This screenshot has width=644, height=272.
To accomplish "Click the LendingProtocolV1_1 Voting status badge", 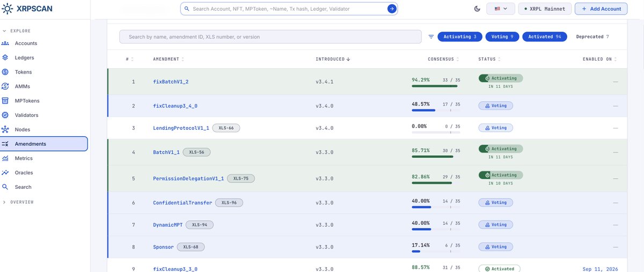I will pos(495,128).
